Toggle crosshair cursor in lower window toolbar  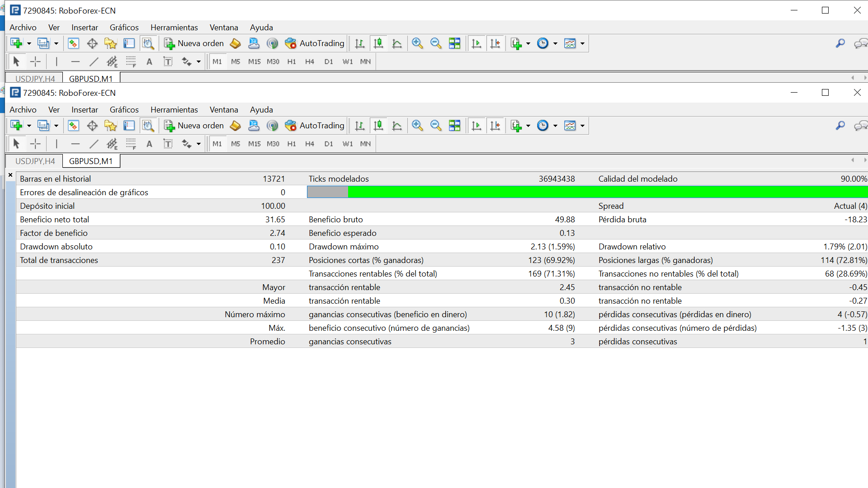pos(35,144)
